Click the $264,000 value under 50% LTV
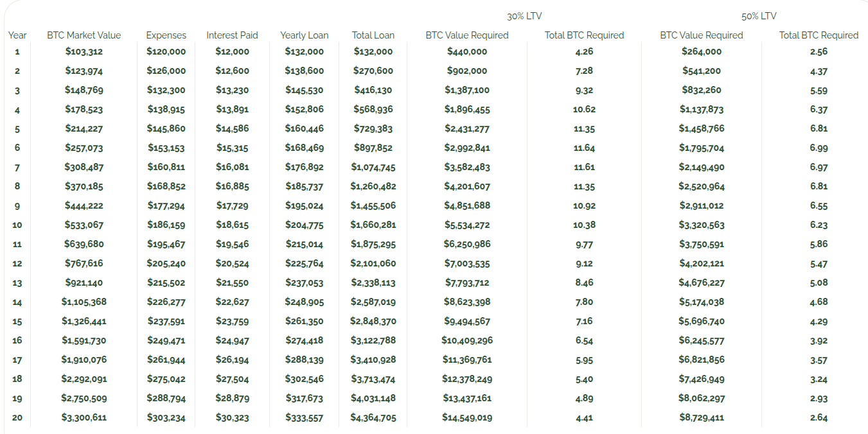868x434 pixels. point(702,51)
